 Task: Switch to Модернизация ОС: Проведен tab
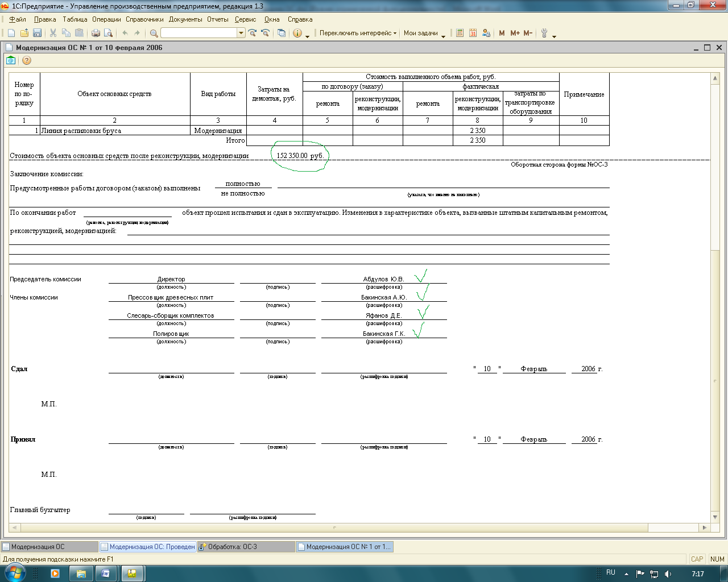(x=148, y=547)
